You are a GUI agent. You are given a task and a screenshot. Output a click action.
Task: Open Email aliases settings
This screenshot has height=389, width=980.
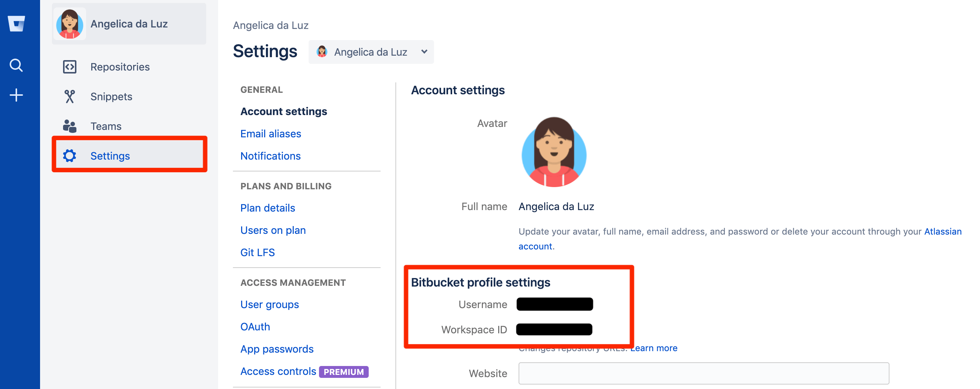coord(270,133)
